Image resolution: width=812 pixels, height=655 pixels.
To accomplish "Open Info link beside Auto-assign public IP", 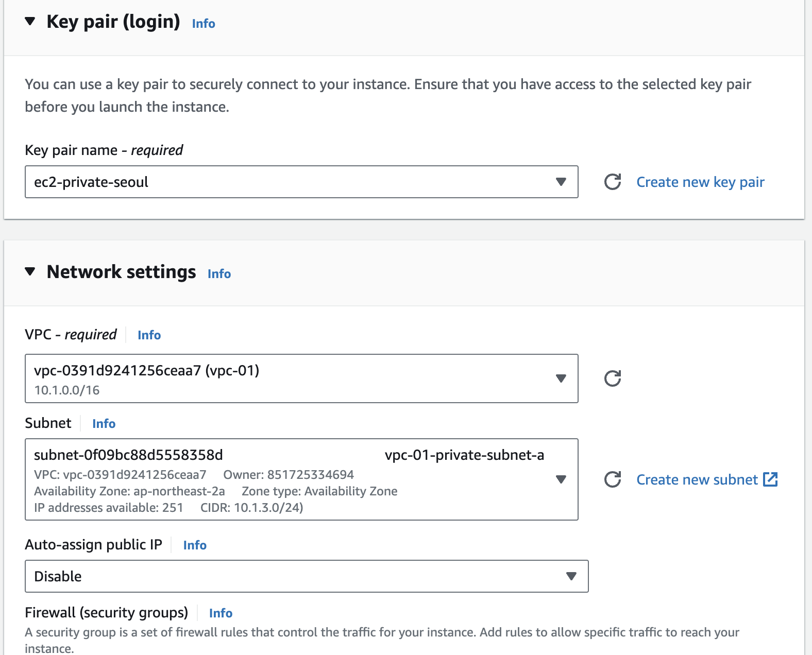I will [195, 545].
